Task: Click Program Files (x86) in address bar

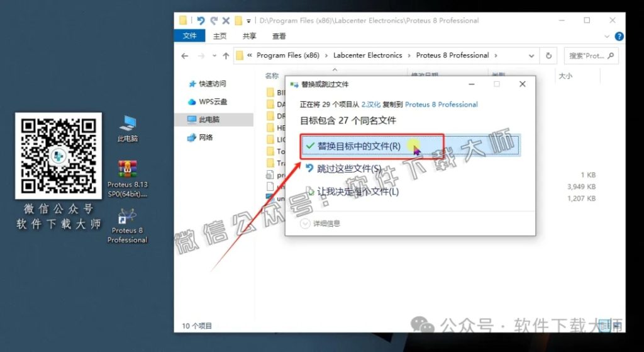Action: [x=288, y=55]
